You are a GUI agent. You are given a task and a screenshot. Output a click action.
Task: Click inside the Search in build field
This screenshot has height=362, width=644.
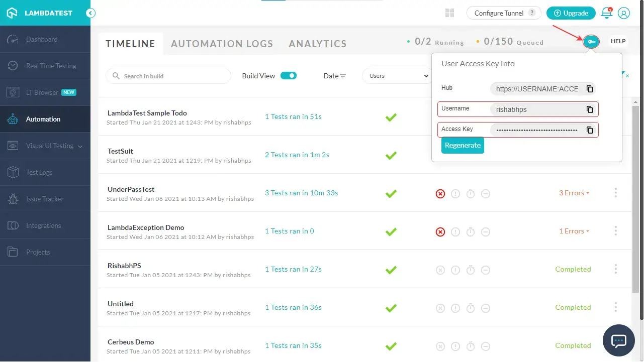[x=168, y=75]
